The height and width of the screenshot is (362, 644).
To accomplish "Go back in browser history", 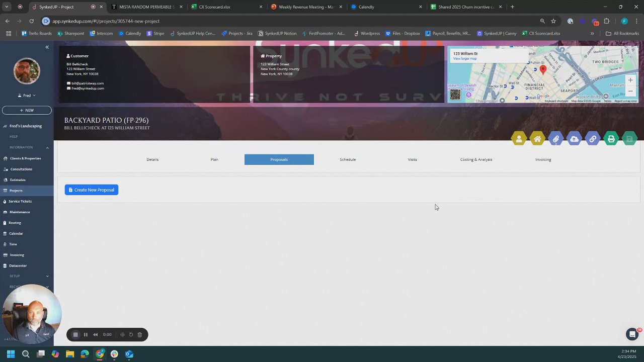I will 7,21.
